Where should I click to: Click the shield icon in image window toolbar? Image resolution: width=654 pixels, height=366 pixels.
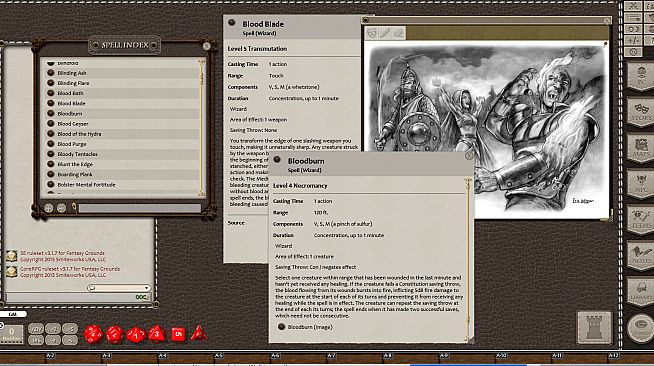coord(372,33)
